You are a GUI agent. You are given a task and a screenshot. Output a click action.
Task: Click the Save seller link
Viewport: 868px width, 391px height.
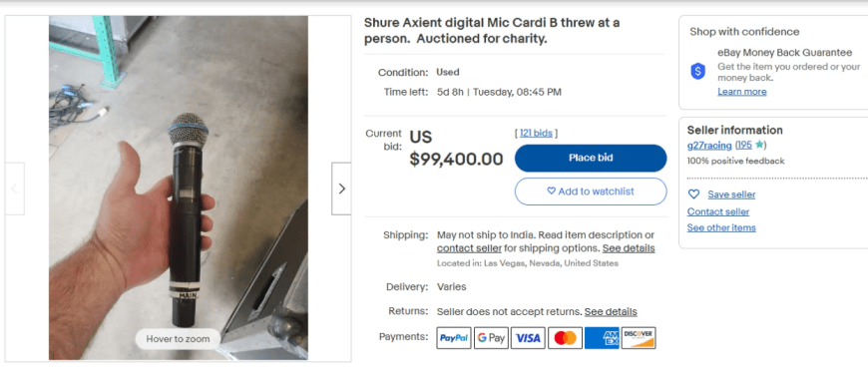(731, 195)
